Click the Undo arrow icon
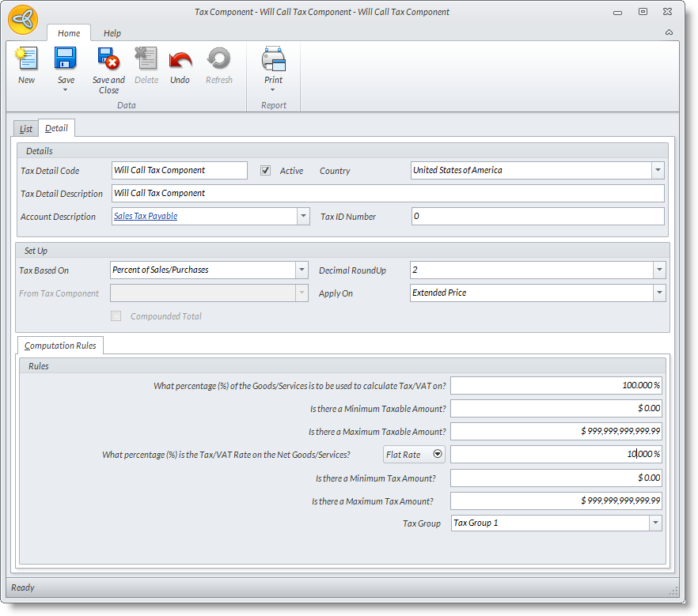The width and height of the screenshot is (698, 616). coord(180,59)
